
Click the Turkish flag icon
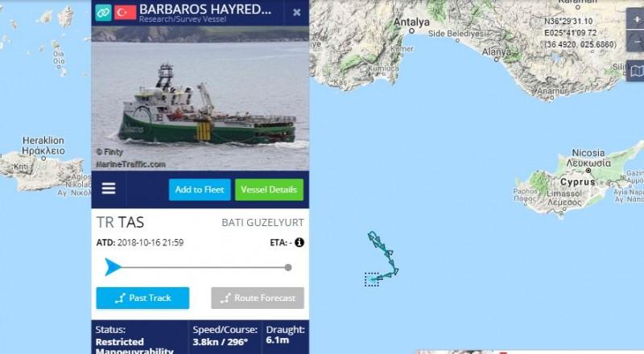click(x=126, y=12)
